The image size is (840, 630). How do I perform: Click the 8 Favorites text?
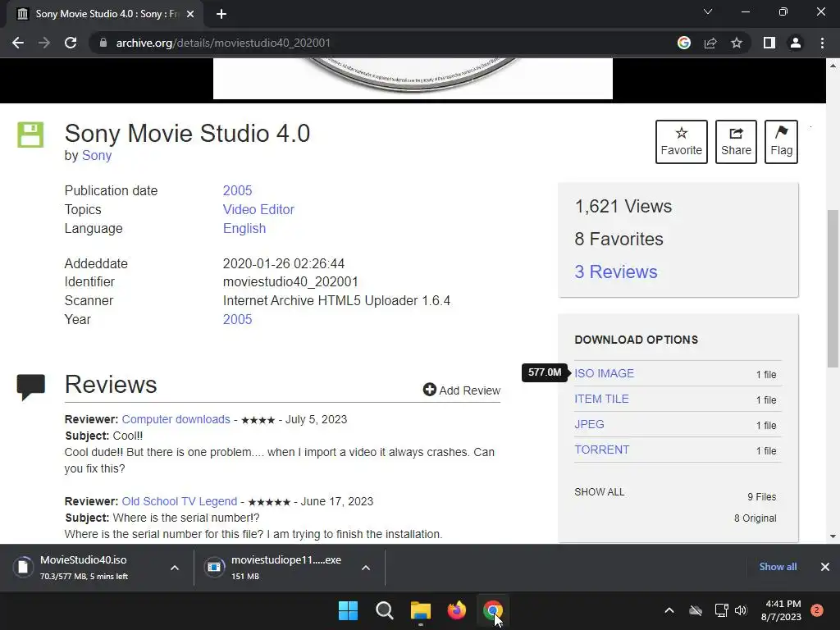coord(619,239)
